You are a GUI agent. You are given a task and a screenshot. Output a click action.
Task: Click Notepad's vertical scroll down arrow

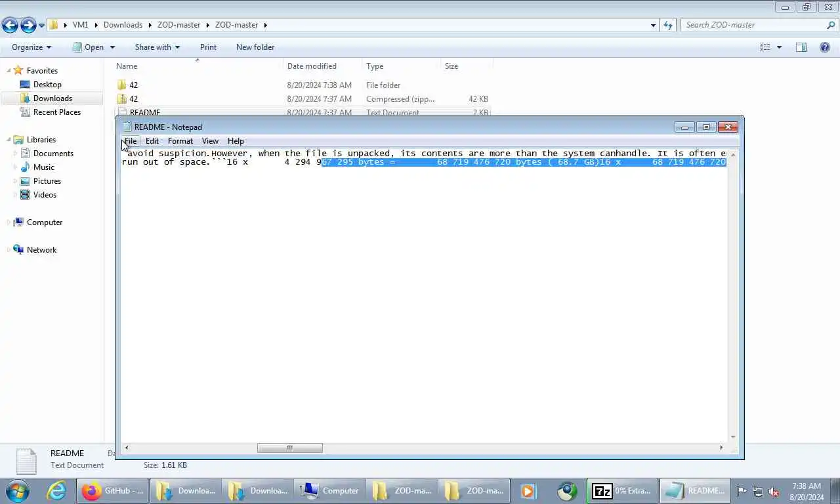pos(733,437)
